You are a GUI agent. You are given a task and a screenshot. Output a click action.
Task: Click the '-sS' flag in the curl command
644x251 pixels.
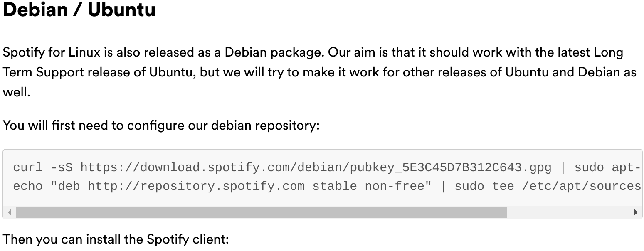tap(62, 167)
